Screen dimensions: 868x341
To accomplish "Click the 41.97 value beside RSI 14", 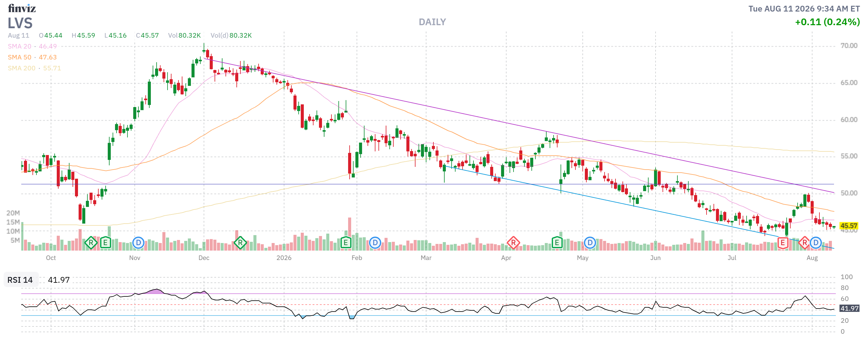I will pos(59,280).
